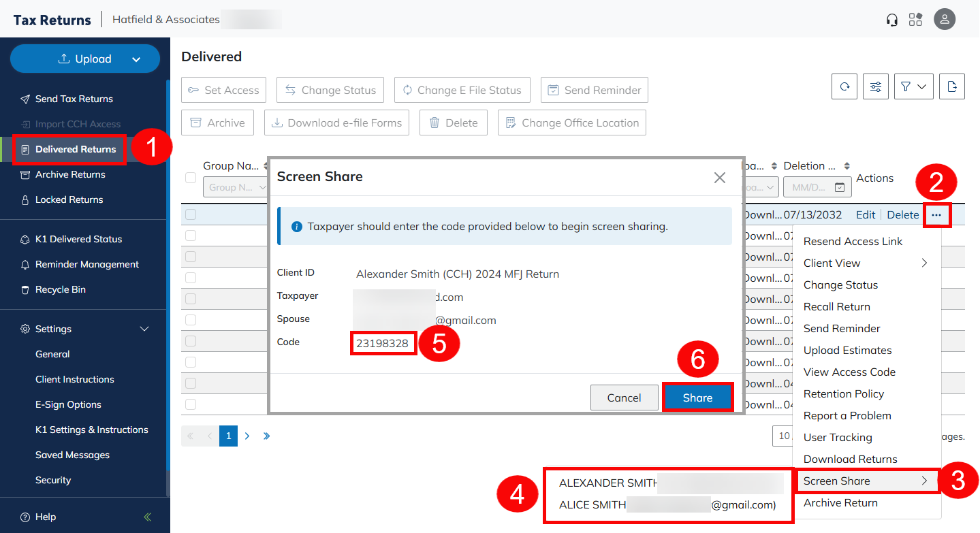Open the filter dropdown
The height and width of the screenshot is (533, 980).
(x=913, y=86)
